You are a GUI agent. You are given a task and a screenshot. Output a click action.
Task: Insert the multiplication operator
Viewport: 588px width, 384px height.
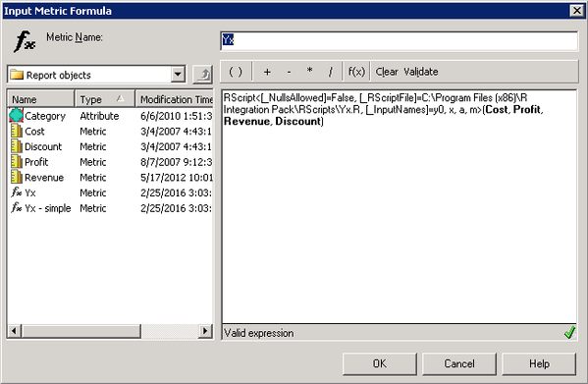tap(309, 71)
